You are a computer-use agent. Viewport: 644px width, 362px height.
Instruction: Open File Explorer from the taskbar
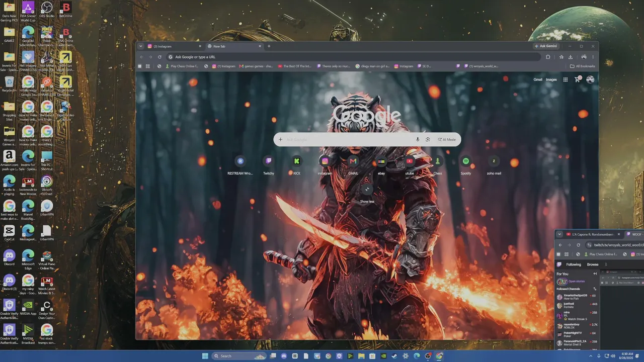361,356
